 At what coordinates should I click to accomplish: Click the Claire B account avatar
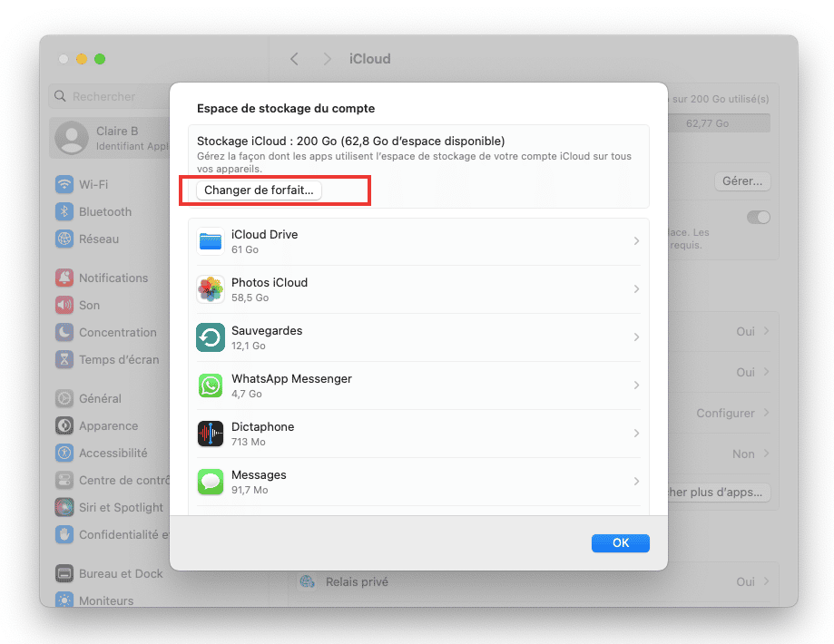pos(72,138)
